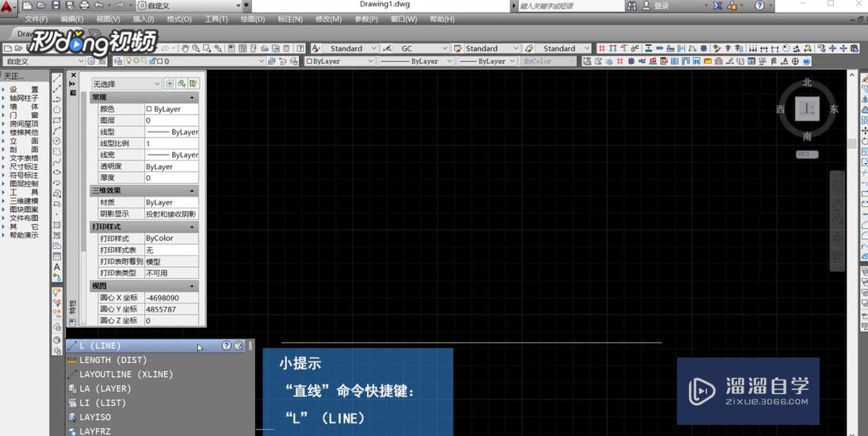The width and height of the screenshot is (868, 436).
Task: Open the GC dimension style dropdown
Action: 421,48
